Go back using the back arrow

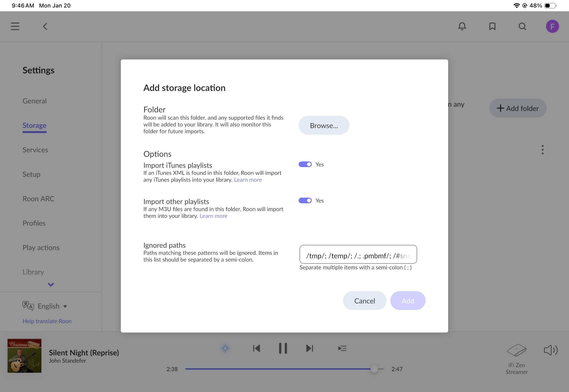(x=45, y=26)
